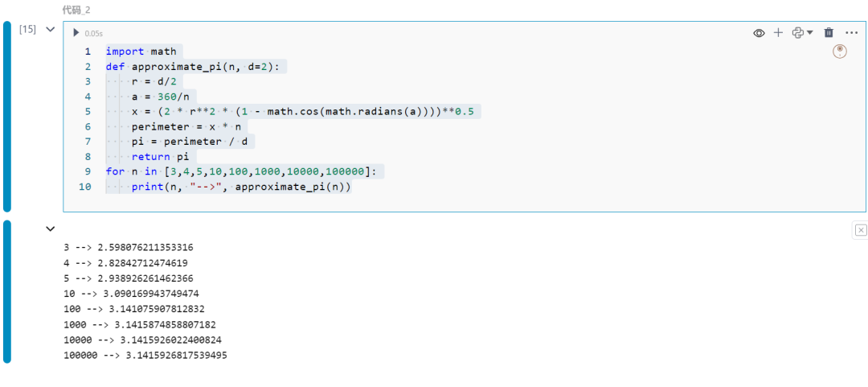Select output '10 --> 3.090169943749474'
This screenshot has height=387, width=868.
131,294
